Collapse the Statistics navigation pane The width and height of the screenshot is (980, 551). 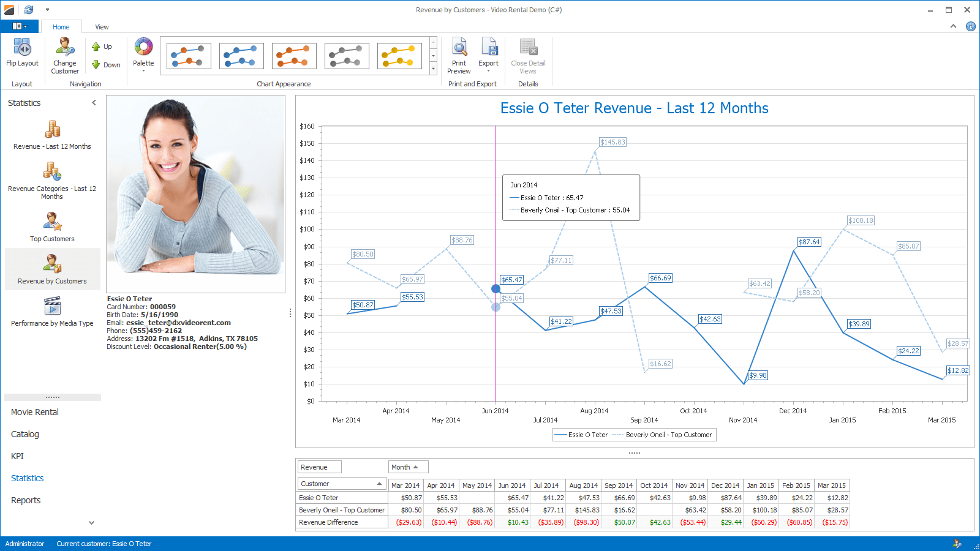[x=94, y=103]
